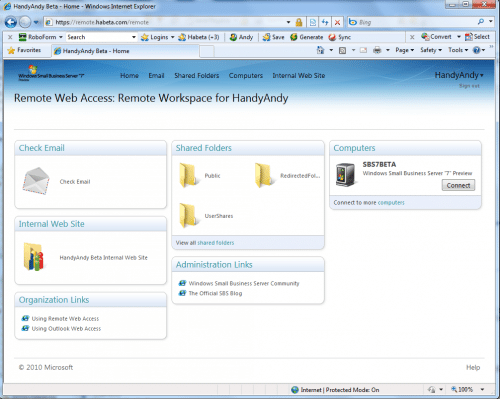Image resolution: width=500 pixels, height=399 pixels.
Task: Click the Favorites star icon
Action: click(x=11, y=50)
